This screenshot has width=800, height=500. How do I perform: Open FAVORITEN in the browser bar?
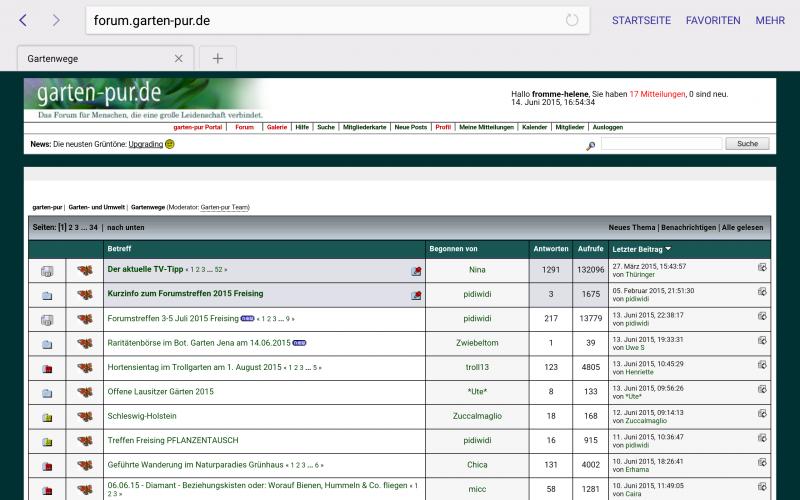(713, 20)
